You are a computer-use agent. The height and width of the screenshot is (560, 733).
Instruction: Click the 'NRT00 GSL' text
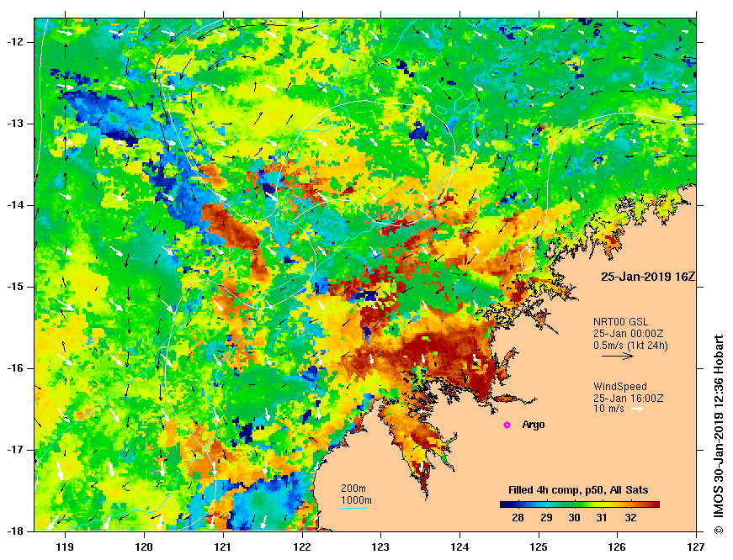(x=621, y=322)
